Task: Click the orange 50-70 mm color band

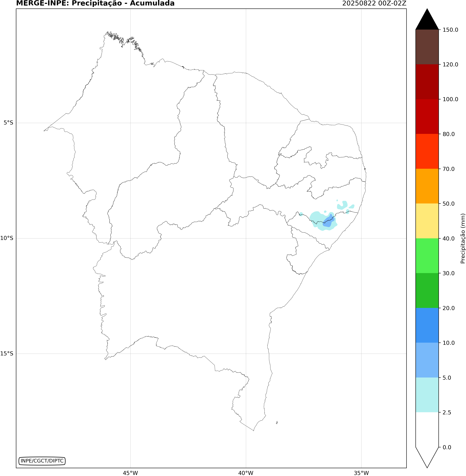Action: (x=427, y=186)
